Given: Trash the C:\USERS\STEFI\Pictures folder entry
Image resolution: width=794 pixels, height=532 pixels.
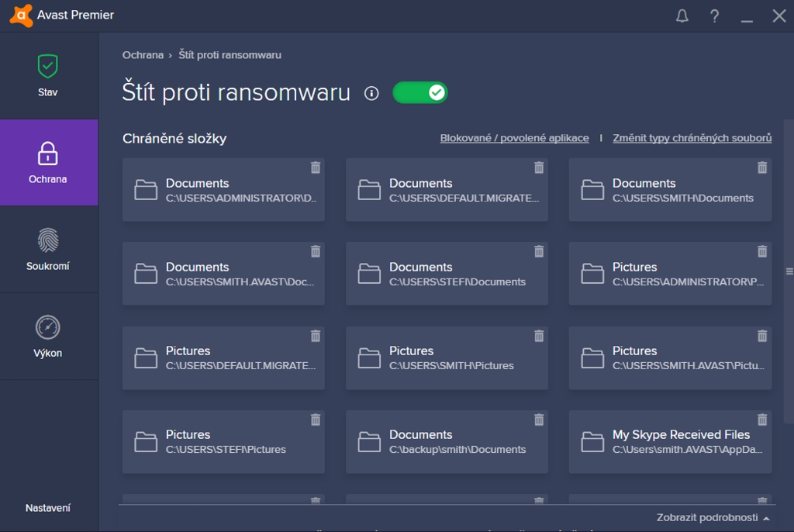Looking at the screenshot, I should click(x=316, y=420).
